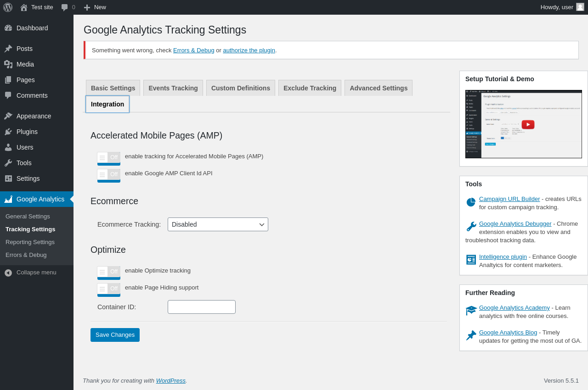Toggle Google AMP Client Id API switch
588x390 pixels.
click(x=109, y=175)
